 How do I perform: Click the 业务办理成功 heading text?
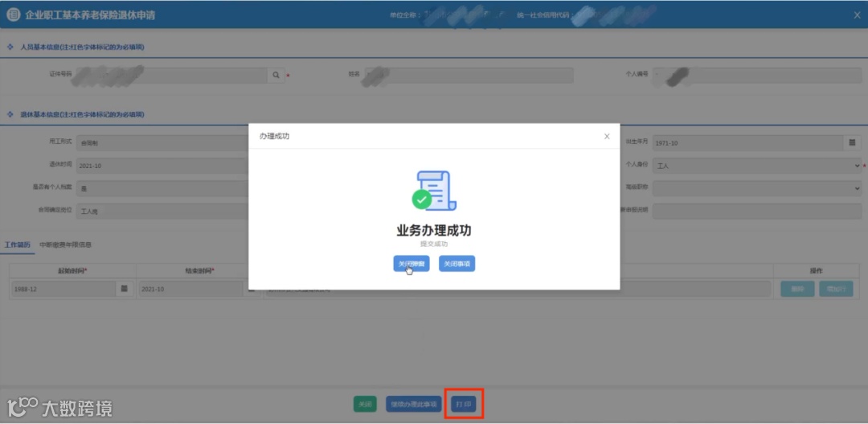[x=434, y=231]
